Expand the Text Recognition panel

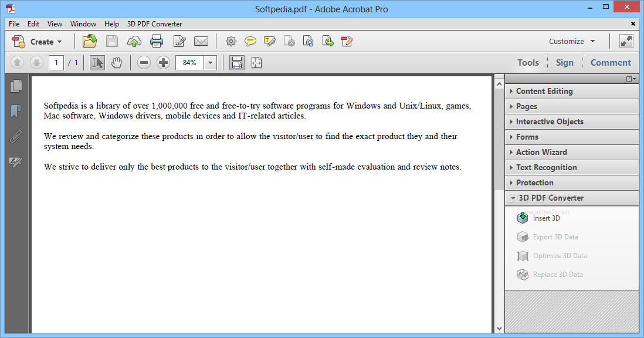click(572, 167)
